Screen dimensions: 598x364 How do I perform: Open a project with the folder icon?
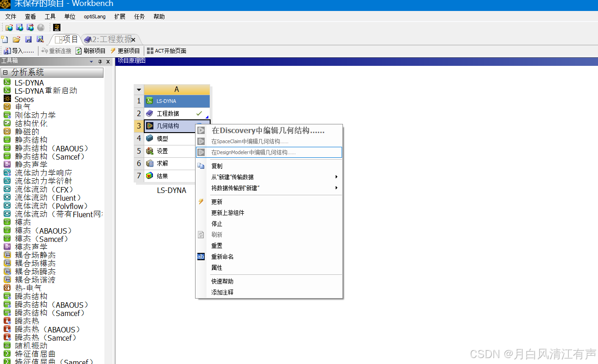(x=16, y=39)
